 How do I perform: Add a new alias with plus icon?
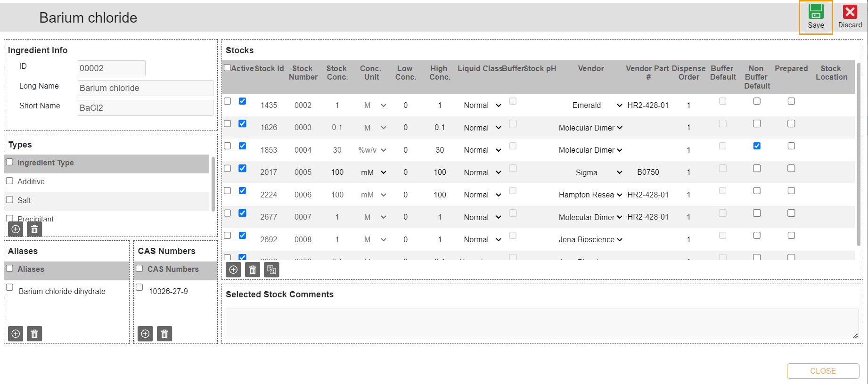pos(16,334)
